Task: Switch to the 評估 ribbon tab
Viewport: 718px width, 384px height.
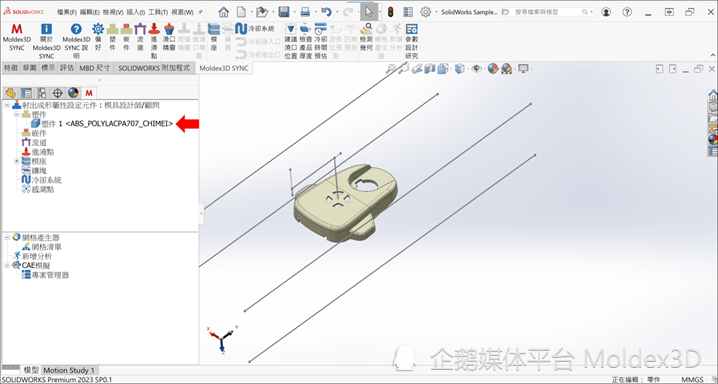Action: click(x=67, y=68)
